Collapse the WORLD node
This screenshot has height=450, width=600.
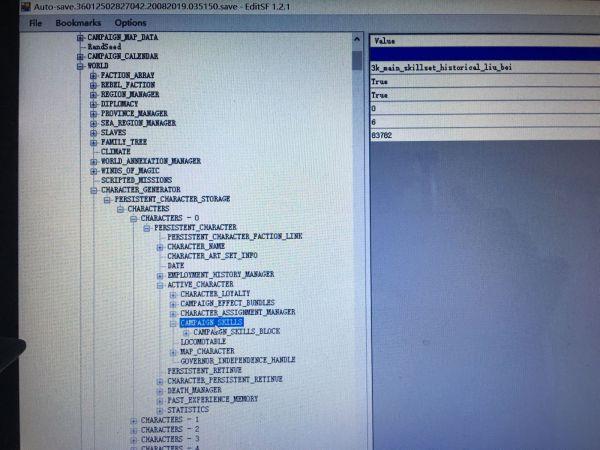pos(80,65)
